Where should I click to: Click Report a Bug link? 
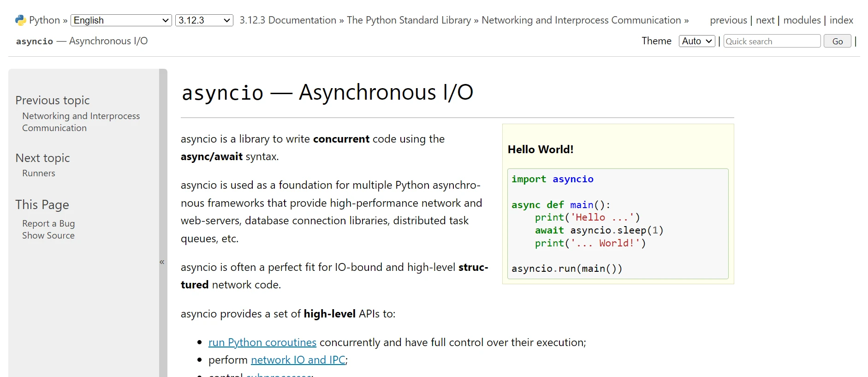click(x=48, y=223)
